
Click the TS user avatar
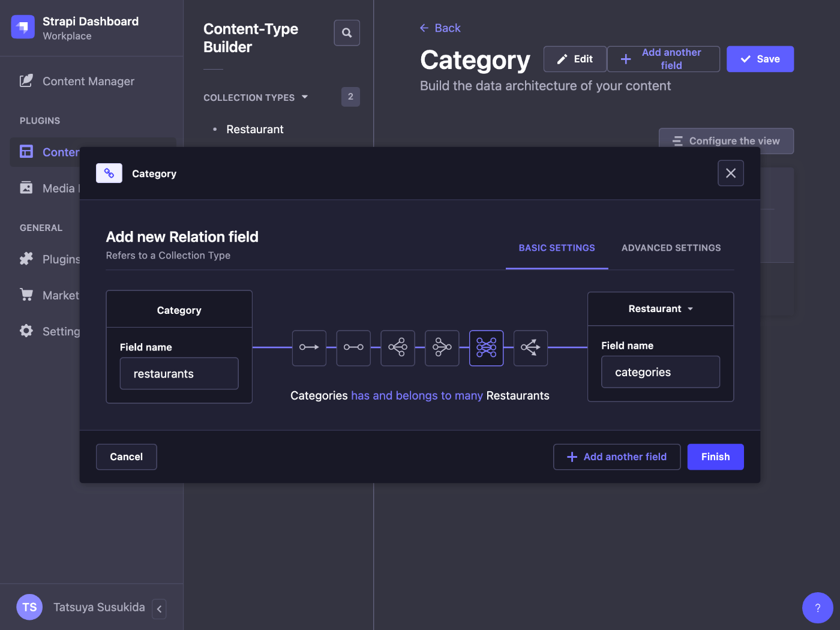(29, 607)
